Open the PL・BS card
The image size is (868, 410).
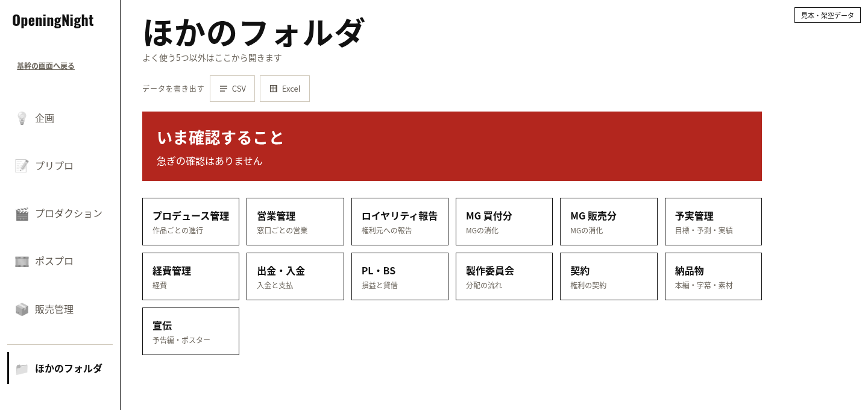400,276
